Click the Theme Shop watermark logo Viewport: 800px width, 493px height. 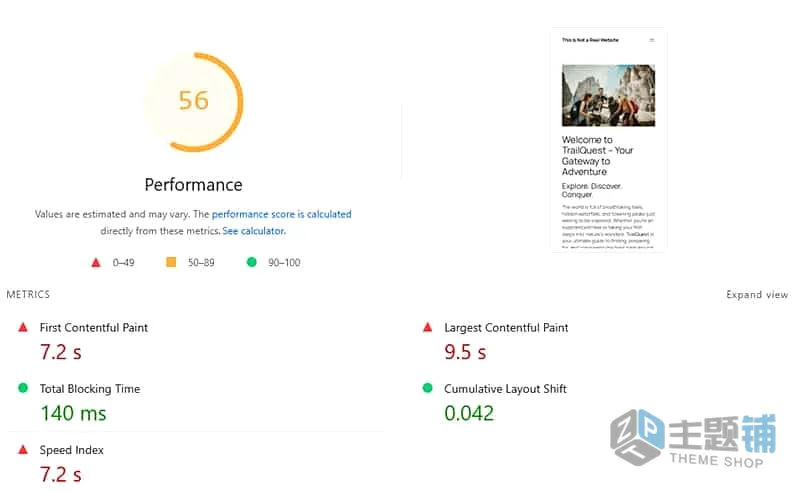coord(693,439)
